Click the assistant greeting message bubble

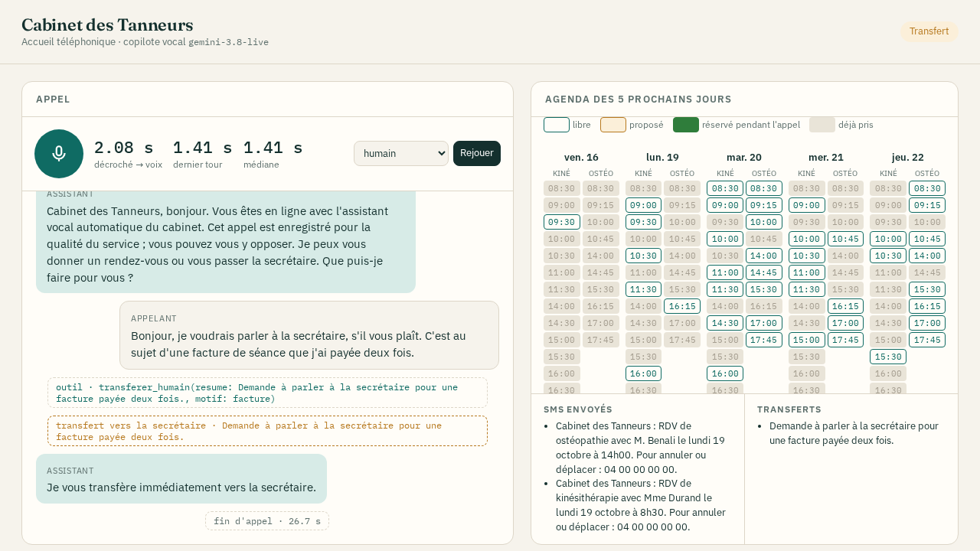(x=226, y=240)
